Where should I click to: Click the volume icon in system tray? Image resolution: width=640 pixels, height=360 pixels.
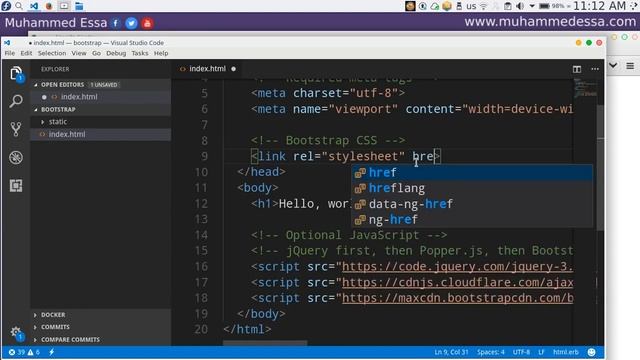pos(520,6)
